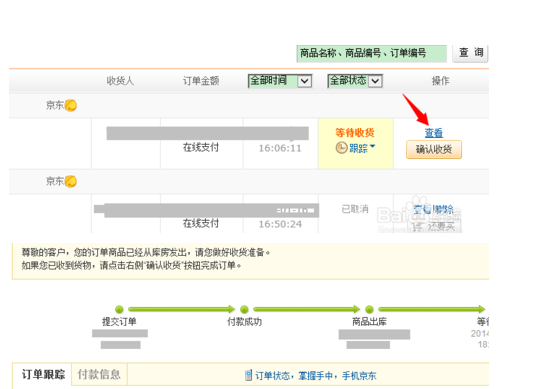Click the 订单金额 column header
The height and width of the screenshot is (389, 533).
click(201, 81)
